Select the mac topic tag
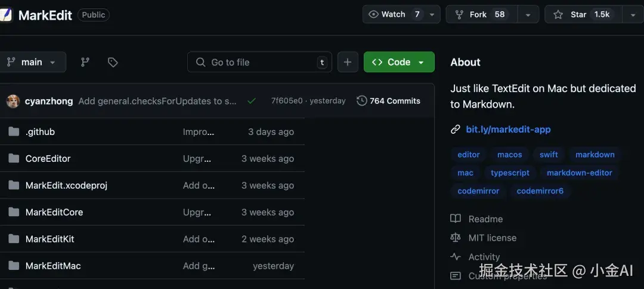This screenshot has height=289, width=644. (465, 173)
